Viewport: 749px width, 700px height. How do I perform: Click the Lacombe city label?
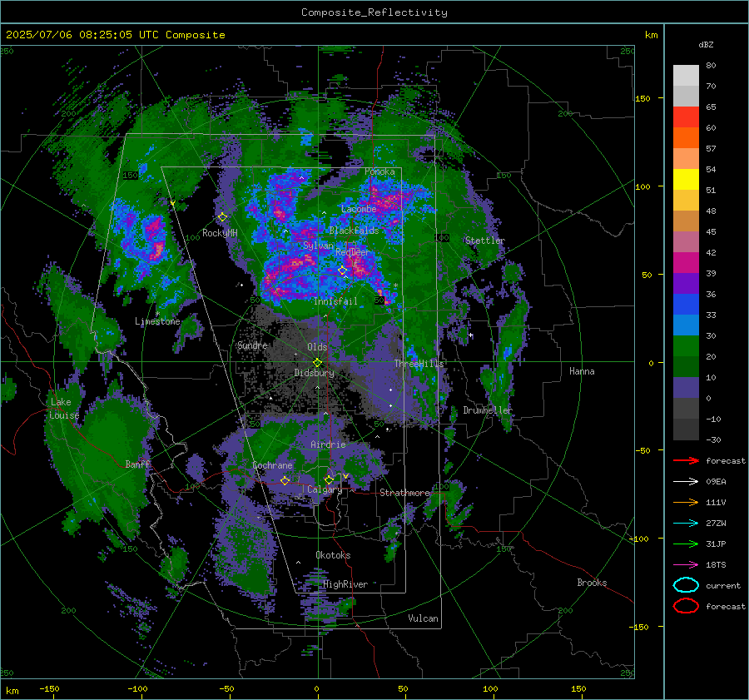[x=359, y=209]
